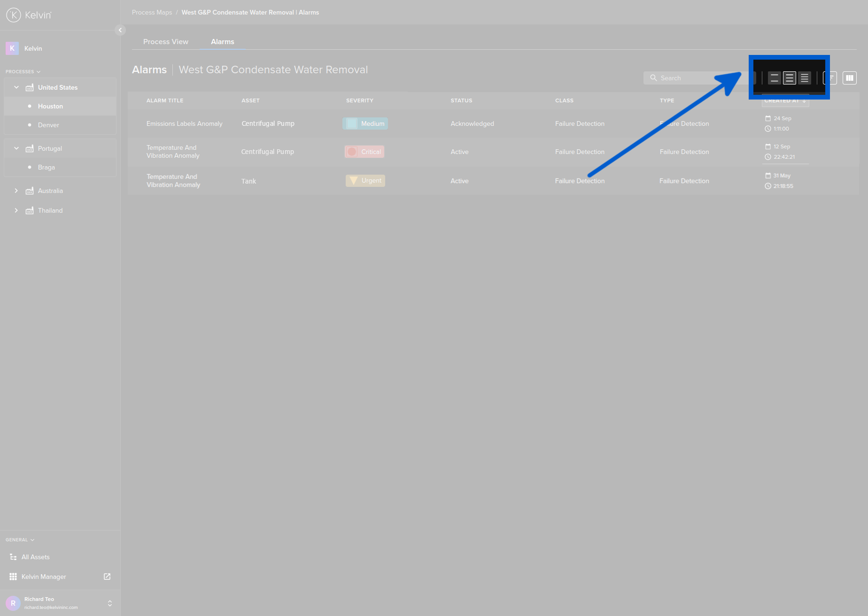The width and height of the screenshot is (868, 616).
Task: Select the medium row density icon
Action: tap(790, 78)
